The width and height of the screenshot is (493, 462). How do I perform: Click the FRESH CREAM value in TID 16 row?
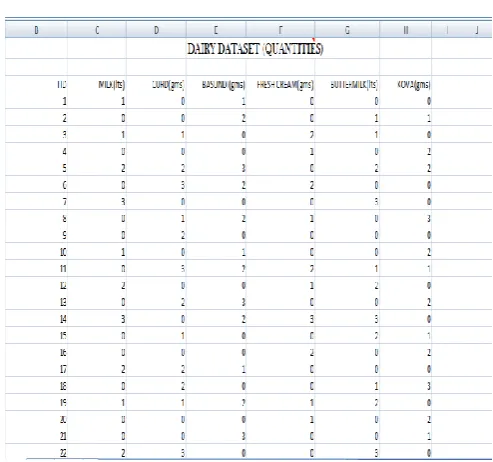280,352
